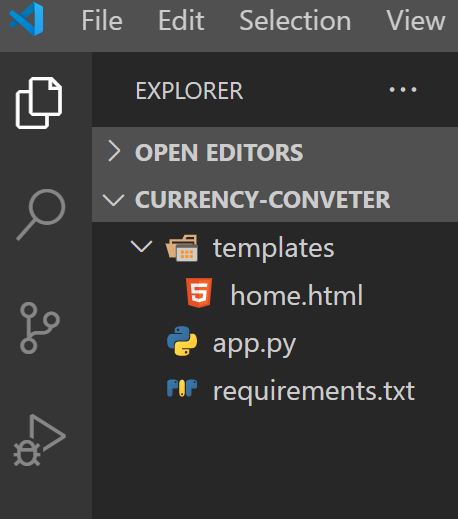Open the Explorer view in activity bar
This screenshot has height=519, width=458.
click(39, 103)
